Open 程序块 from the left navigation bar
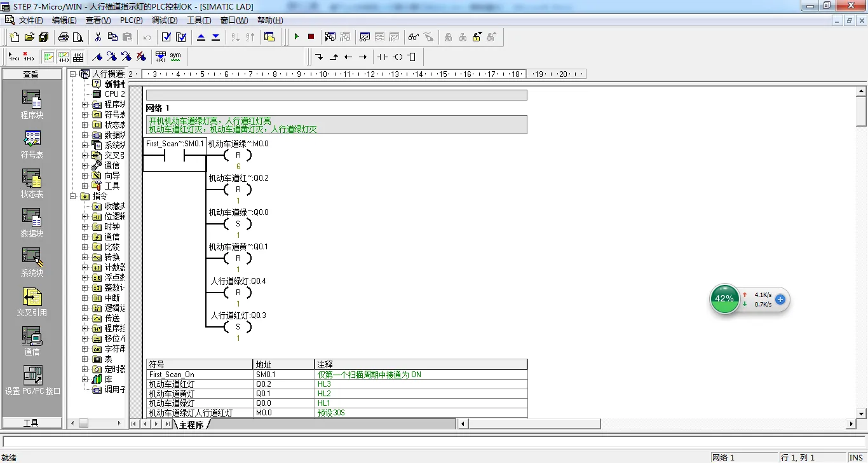Viewport: 868px width, 463px height. point(32,105)
